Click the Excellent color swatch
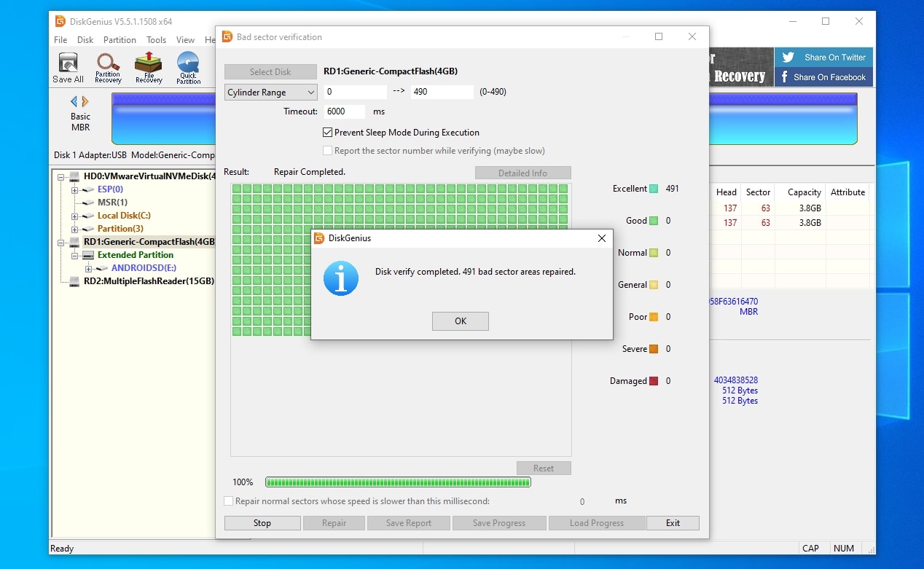 654,189
